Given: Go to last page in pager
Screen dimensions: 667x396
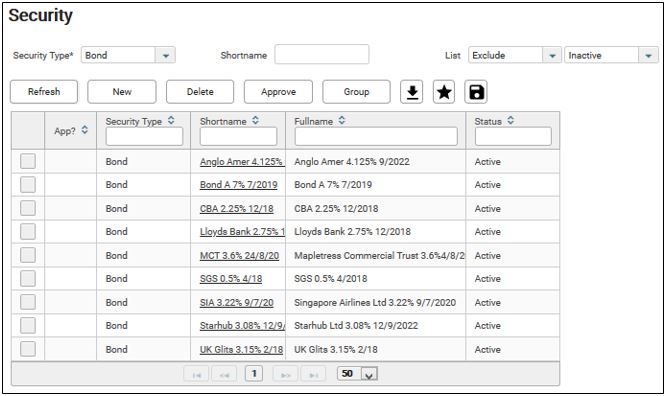Looking at the screenshot, I should 313,374.
